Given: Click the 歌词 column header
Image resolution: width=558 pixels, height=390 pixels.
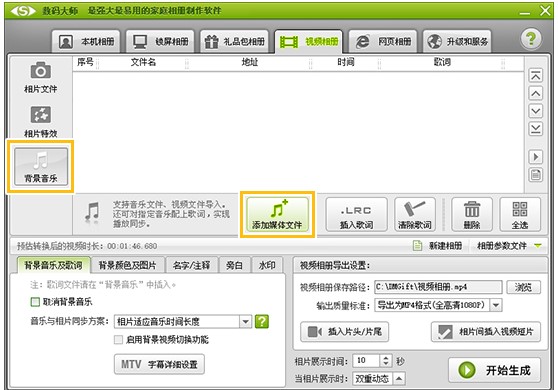Looking at the screenshot, I should point(442,62).
